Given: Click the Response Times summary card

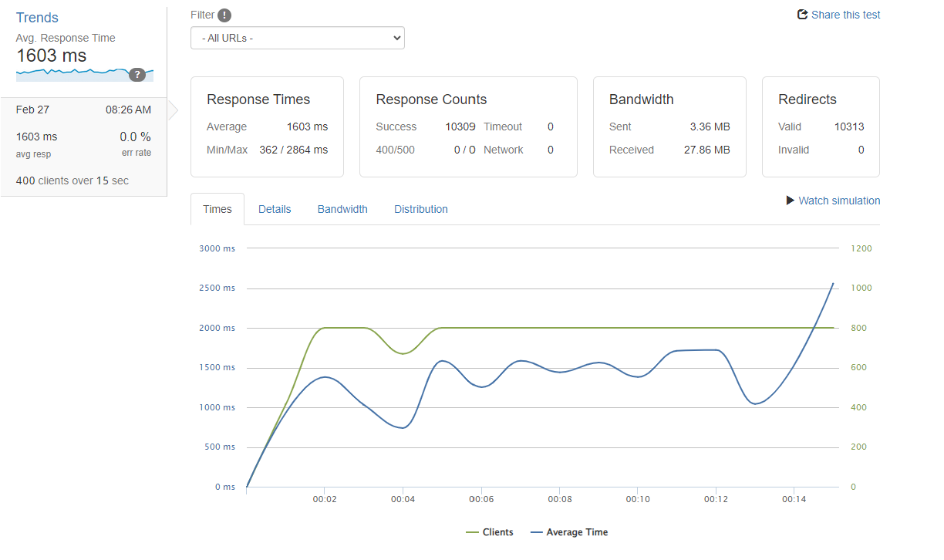Looking at the screenshot, I should click(267, 127).
